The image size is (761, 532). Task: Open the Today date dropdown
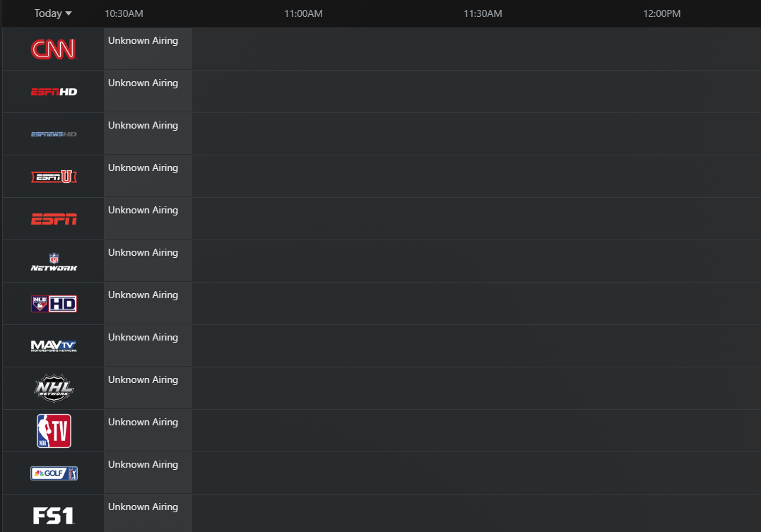[x=53, y=13]
